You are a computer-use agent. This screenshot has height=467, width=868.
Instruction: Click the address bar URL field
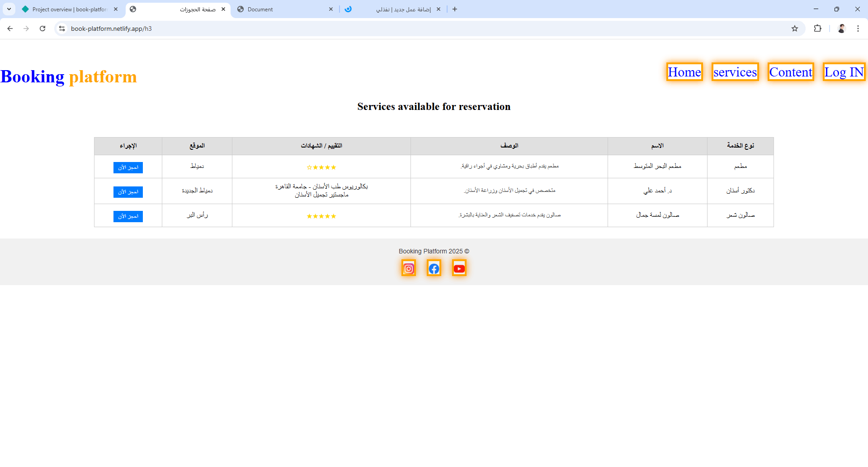[181, 29]
